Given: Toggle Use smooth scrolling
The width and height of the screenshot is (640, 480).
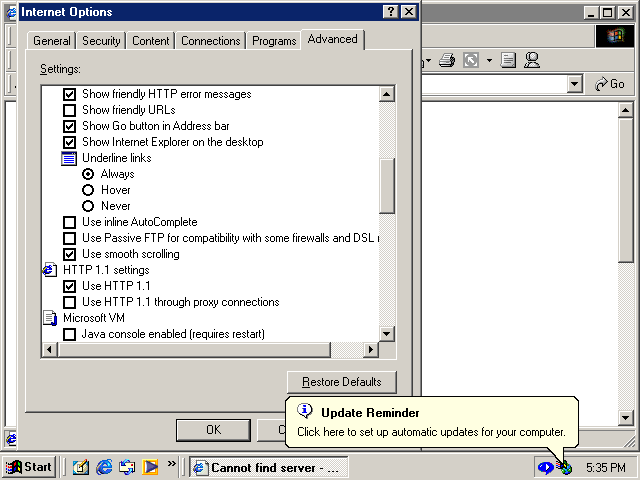Looking at the screenshot, I should (69, 254).
